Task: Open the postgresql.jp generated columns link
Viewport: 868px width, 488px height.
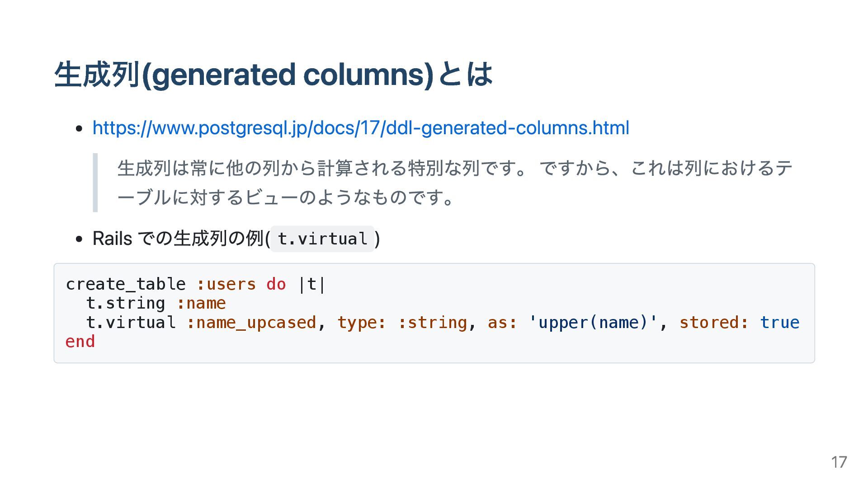Action: 361,128
